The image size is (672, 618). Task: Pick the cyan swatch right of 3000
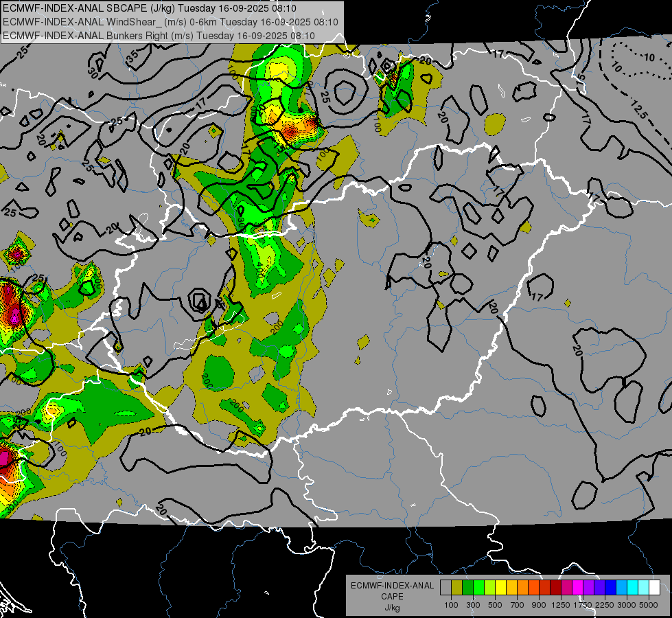(633, 588)
